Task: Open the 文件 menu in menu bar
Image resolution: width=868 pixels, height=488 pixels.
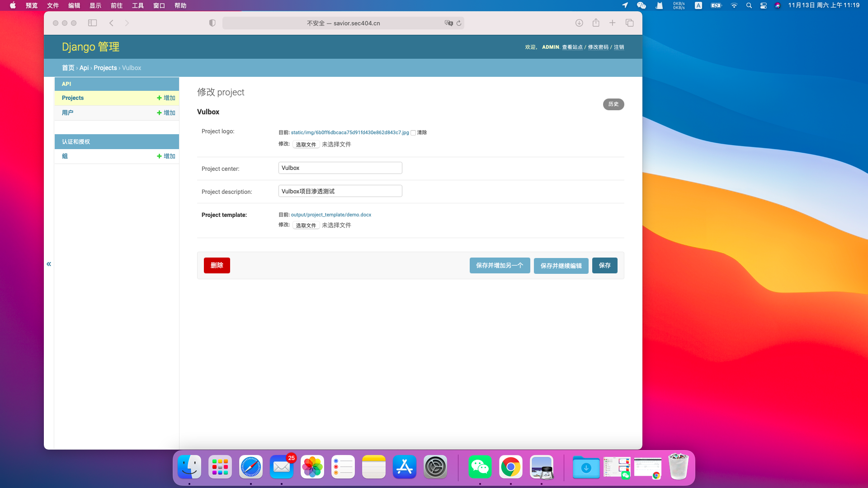Action: 53,5
